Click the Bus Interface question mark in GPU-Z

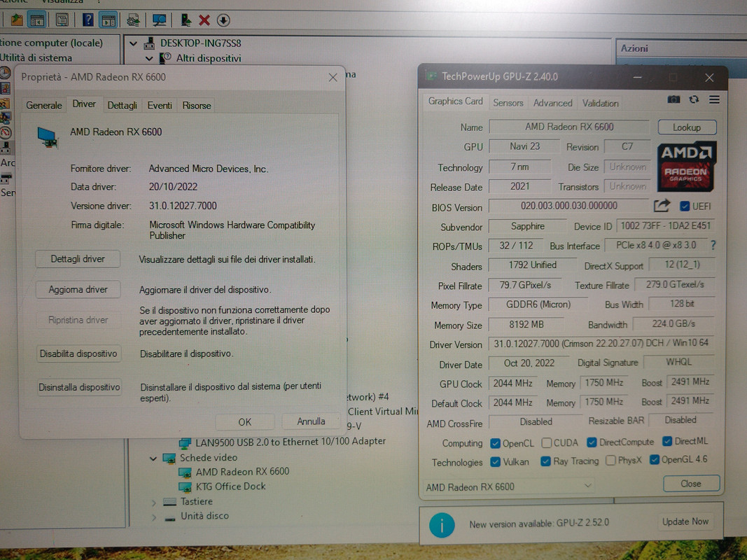713,245
